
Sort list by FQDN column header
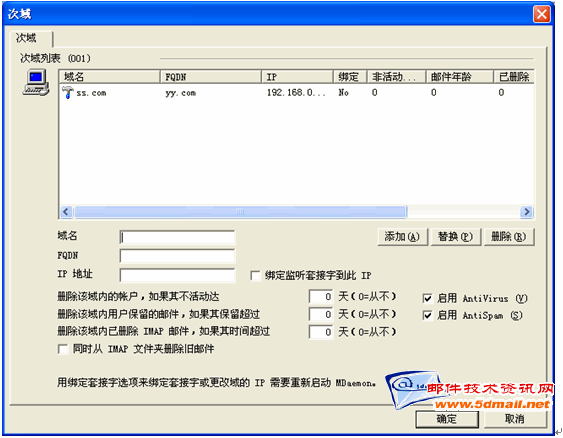(211, 77)
